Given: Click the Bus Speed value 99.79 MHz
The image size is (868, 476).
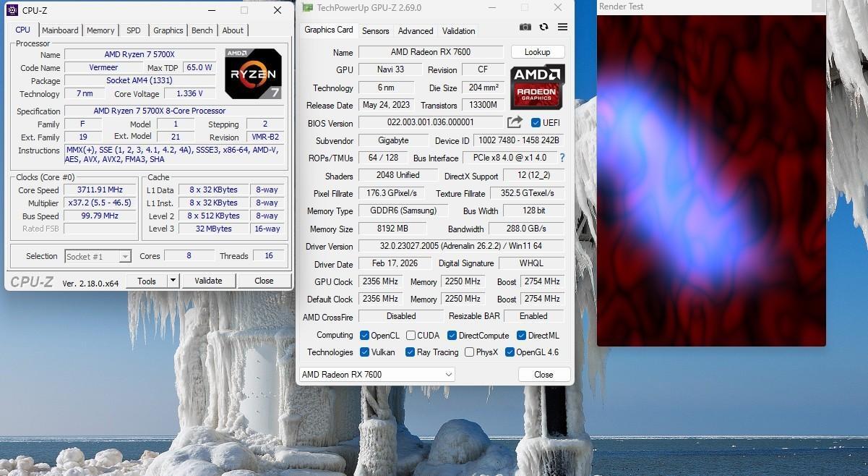Looking at the screenshot, I should click(x=100, y=216).
